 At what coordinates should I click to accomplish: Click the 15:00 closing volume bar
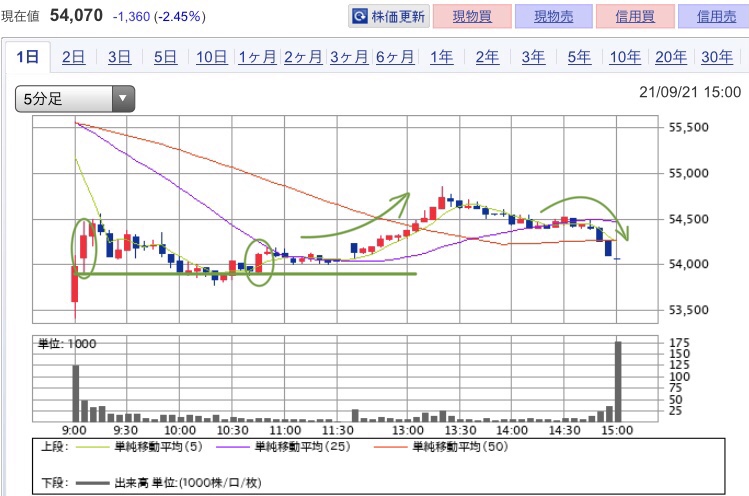click(618, 381)
